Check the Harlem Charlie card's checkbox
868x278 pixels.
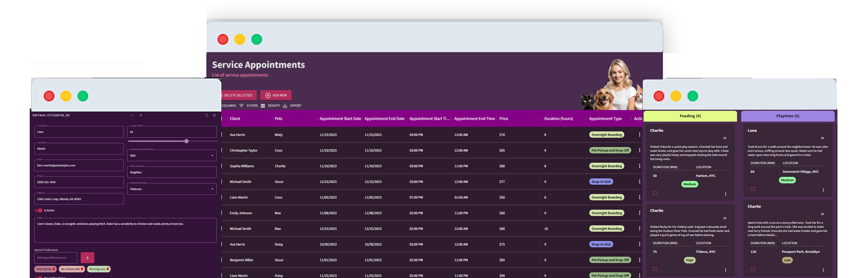click(655, 193)
